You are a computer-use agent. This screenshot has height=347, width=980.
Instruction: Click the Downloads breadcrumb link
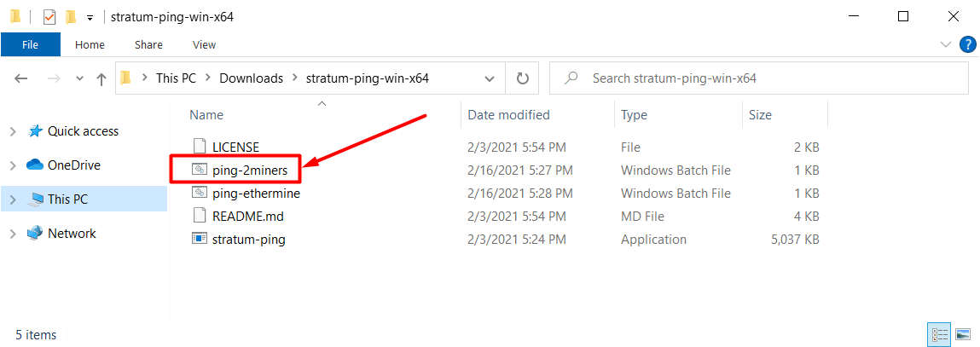[x=251, y=78]
